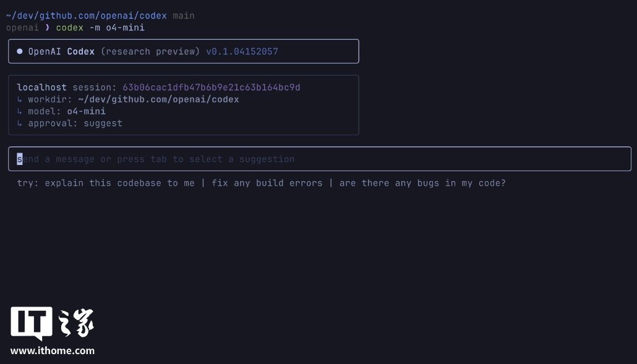
Task: Click the version number v0.1.04152057
Action: pos(242,51)
